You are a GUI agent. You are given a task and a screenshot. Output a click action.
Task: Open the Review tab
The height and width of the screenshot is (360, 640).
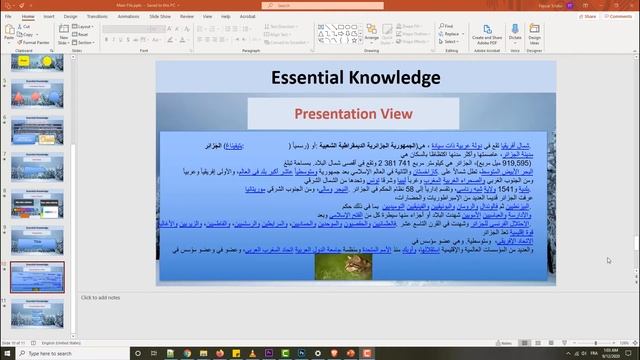(x=187, y=16)
